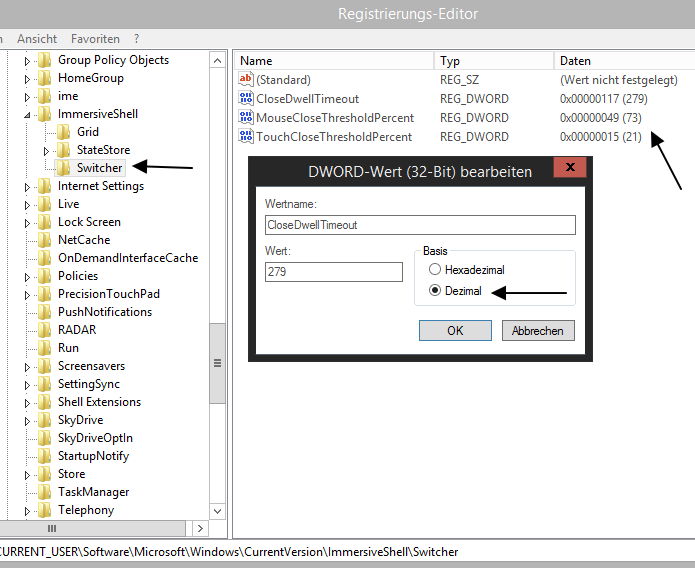Open the Ansicht menu
695x568 pixels.
[37, 39]
